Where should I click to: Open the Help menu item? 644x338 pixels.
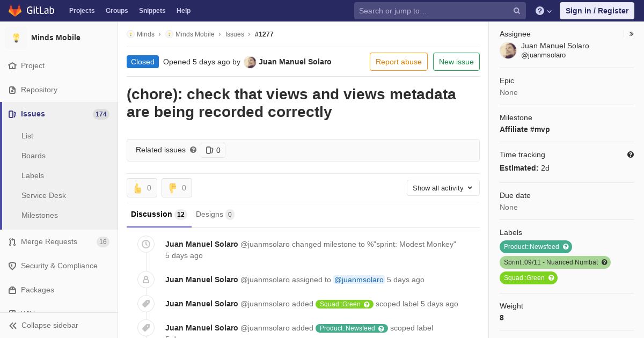point(184,11)
